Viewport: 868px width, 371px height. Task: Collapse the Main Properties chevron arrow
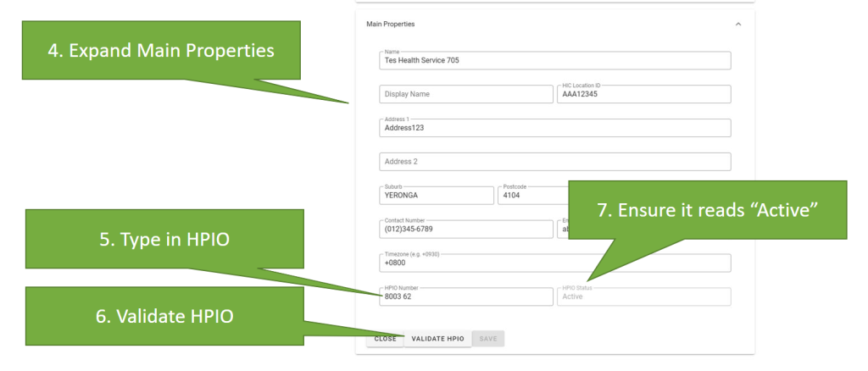pyautogui.click(x=737, y=24)
